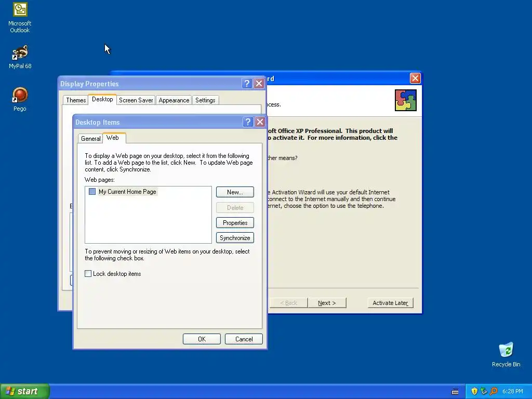The image size is (532, 399).
Task: Click the Desktop Items help question-mark button
Action: tap(248, 122)
